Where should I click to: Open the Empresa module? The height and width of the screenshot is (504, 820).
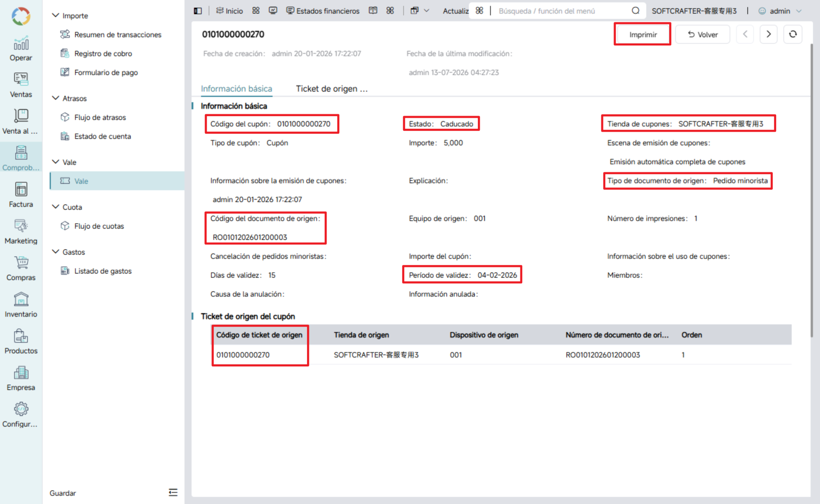21,378
